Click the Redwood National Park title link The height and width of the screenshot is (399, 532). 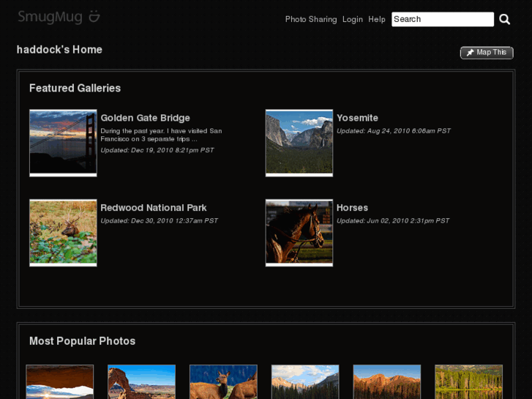154,208
